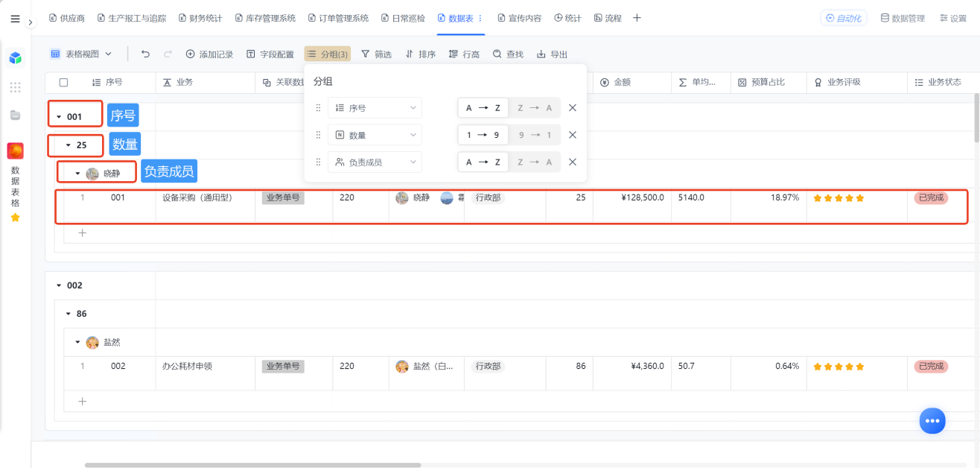Open 负责成员 field dropdown in grouping panel
Viewport: 980px width, 468px height.
point(375,162)
